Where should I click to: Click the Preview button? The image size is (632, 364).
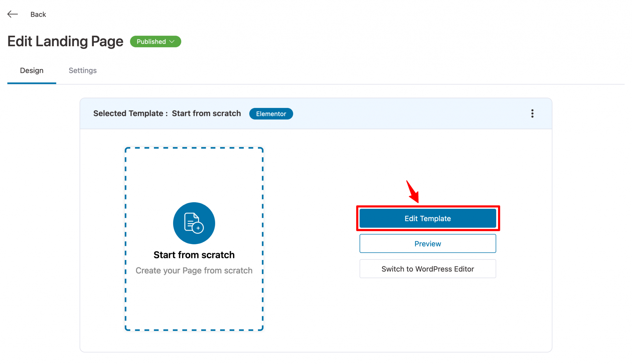[x=427, y=243]
